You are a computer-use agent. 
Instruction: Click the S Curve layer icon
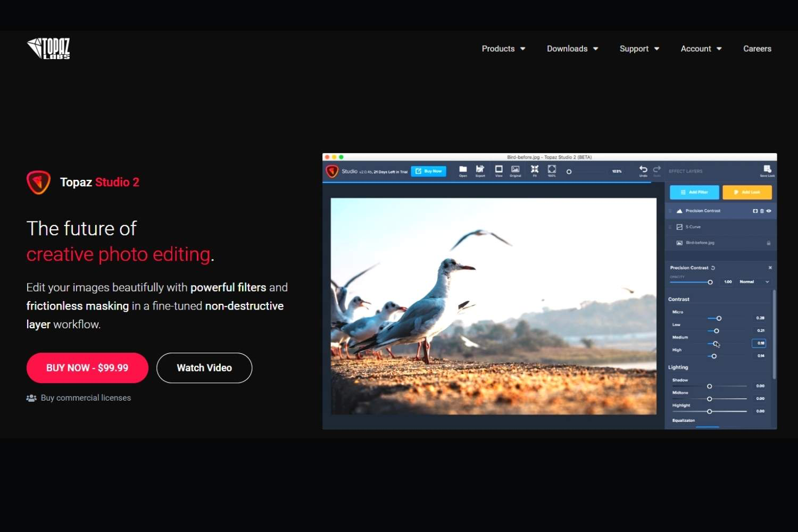tap(679, 227)
